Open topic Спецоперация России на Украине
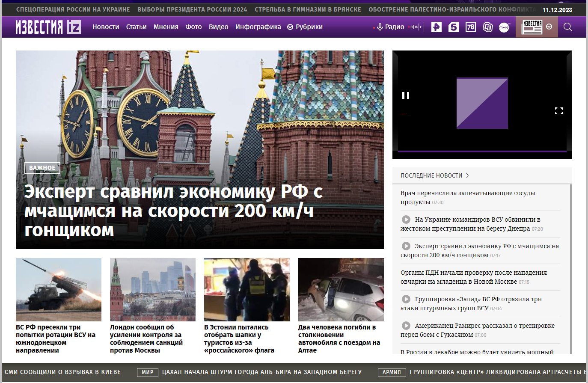 (73, 9)
